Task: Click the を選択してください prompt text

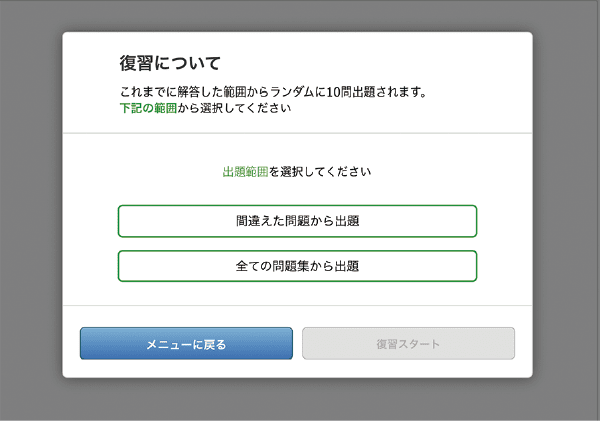Action: click(x=320, y=172)
